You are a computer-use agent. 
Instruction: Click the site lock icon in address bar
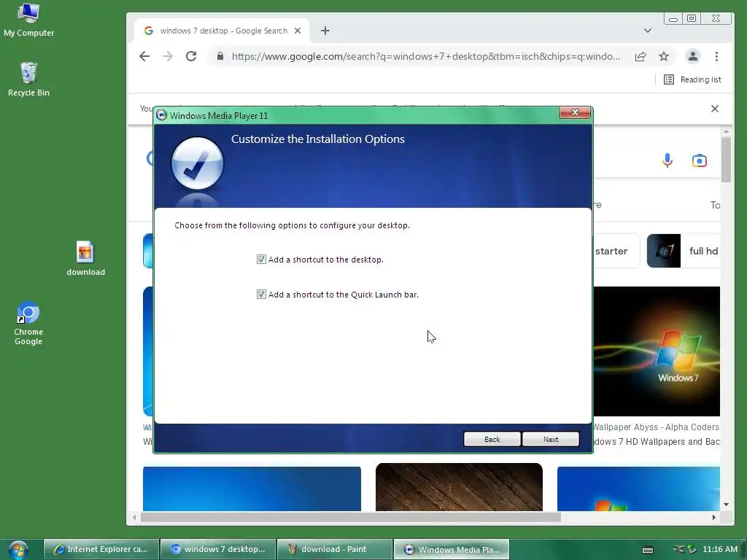(220, 56)
